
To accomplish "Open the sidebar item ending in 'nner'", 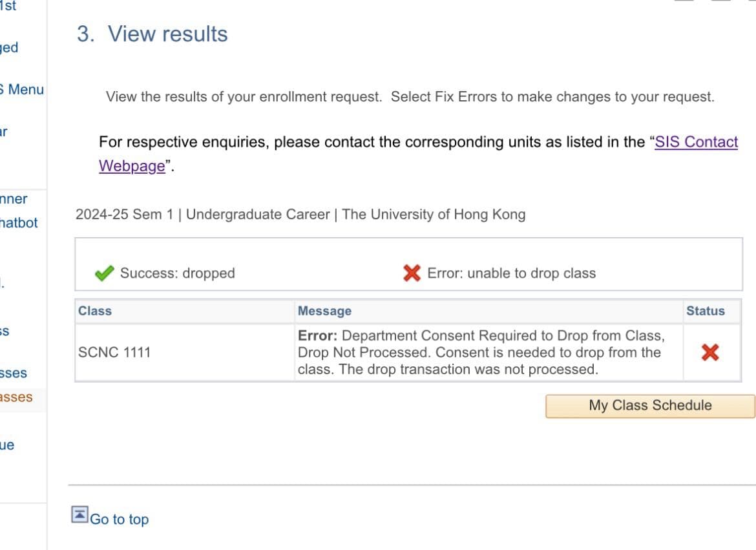I will point(14,199).
